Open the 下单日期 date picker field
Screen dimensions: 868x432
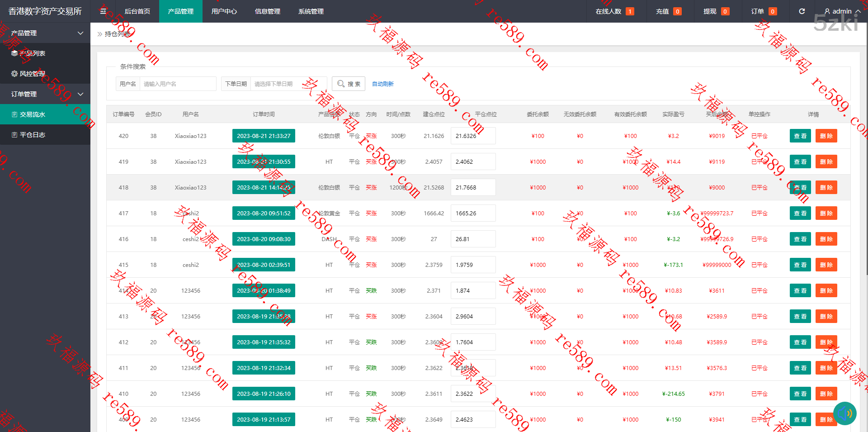(288, 84)
